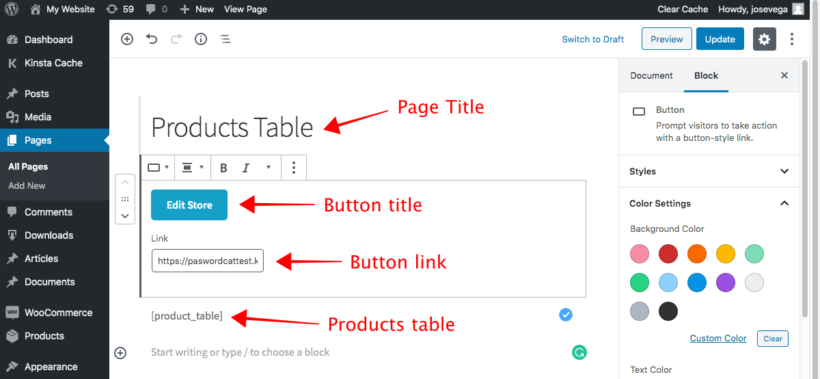Open block toolbar more options dots
This screenshot has width=820, height=379.
coord(293,167)
